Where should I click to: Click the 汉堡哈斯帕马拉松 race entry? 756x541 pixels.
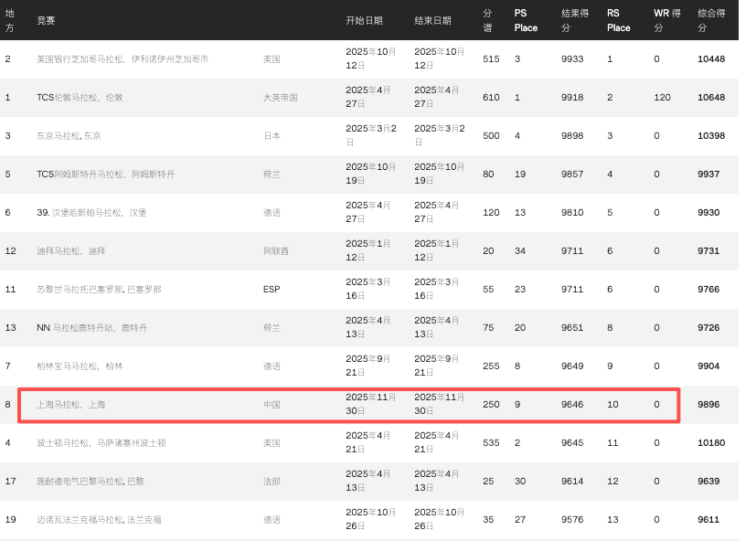pos(91,213)
